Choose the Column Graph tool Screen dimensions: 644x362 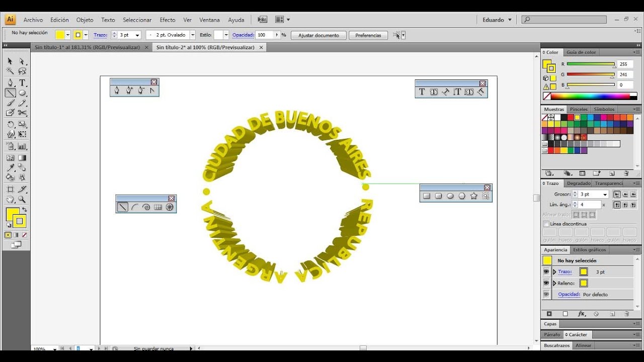pos(22,146)
